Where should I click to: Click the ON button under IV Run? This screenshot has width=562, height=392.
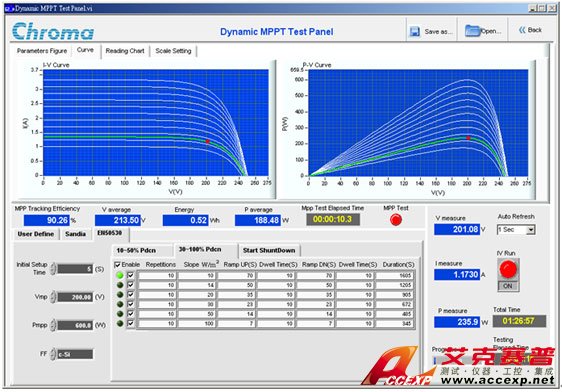508,286
